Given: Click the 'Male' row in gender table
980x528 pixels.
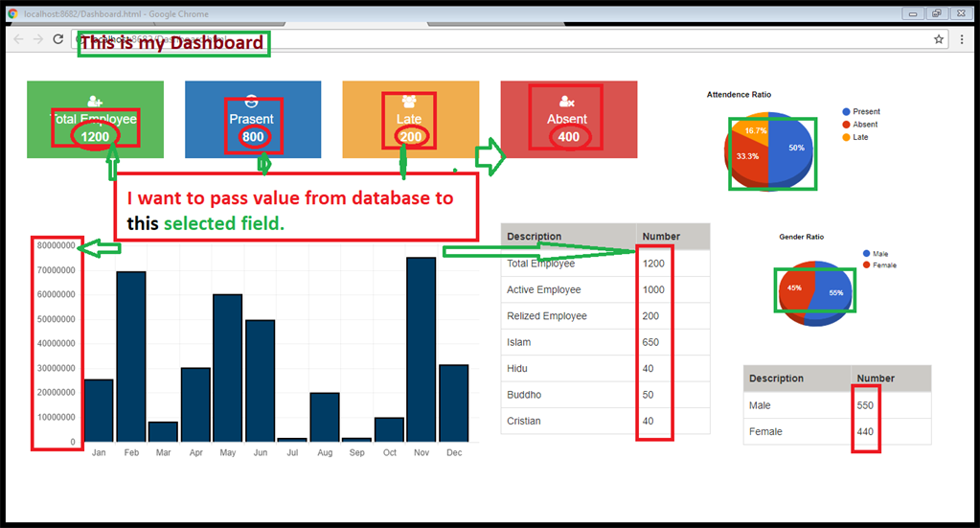Looking at the screenshot, I should 837,405.
